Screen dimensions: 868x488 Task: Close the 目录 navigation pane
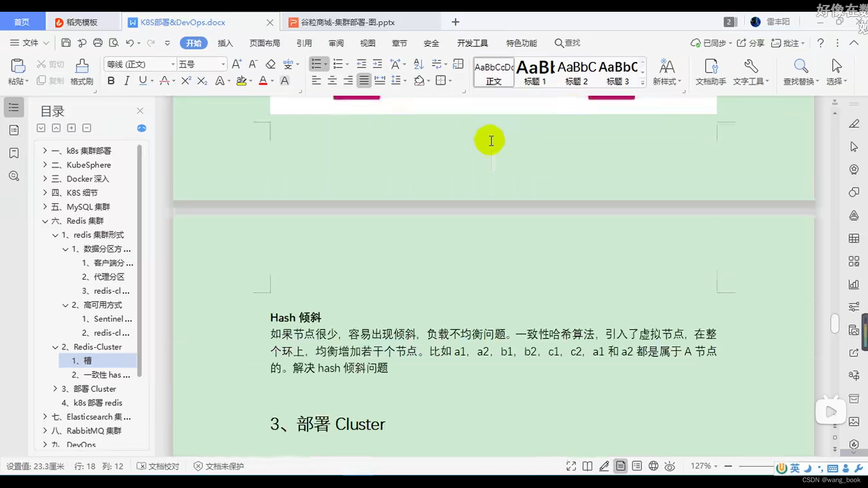pos(140,111)
